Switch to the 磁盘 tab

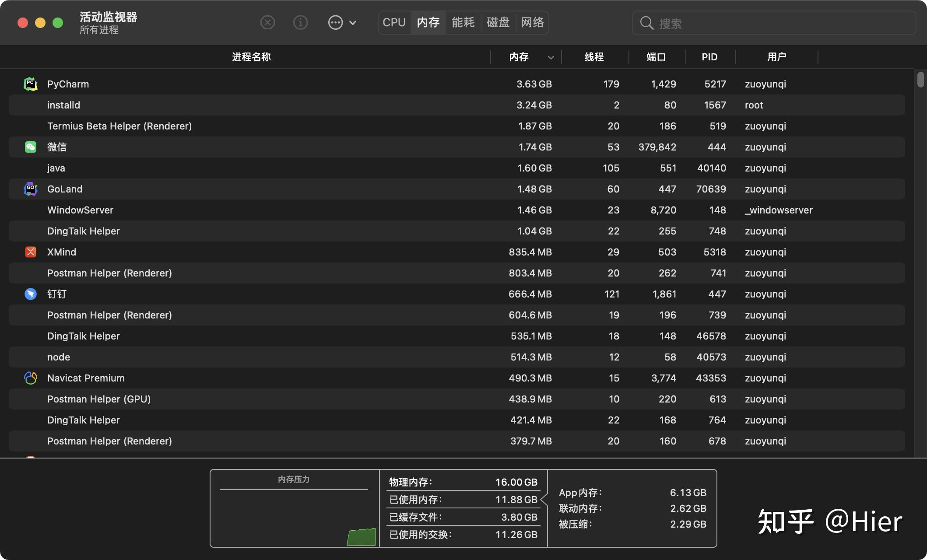coord(498,22)
